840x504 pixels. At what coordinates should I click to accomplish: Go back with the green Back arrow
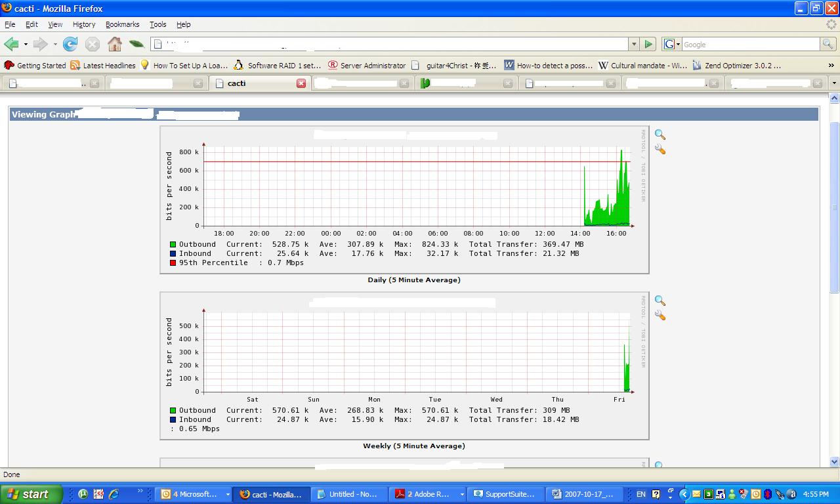(11, 44)
